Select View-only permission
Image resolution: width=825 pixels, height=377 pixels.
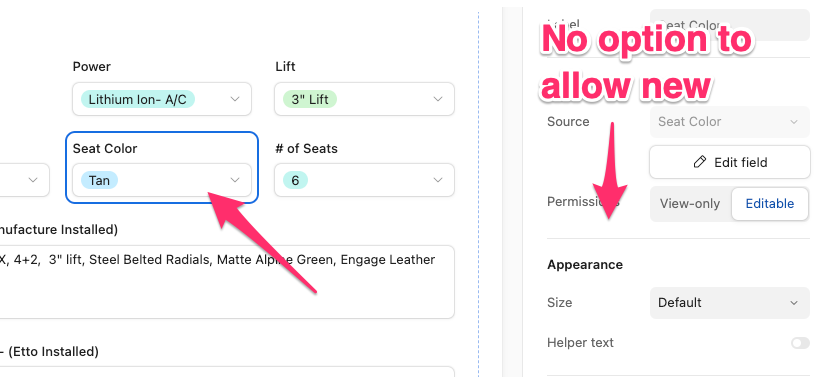(690, 203)
